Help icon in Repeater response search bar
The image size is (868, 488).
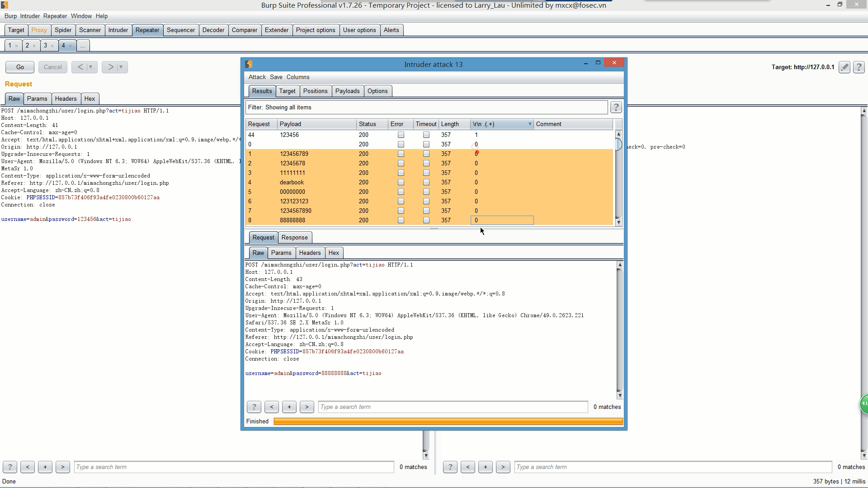(x=450, y=467)
